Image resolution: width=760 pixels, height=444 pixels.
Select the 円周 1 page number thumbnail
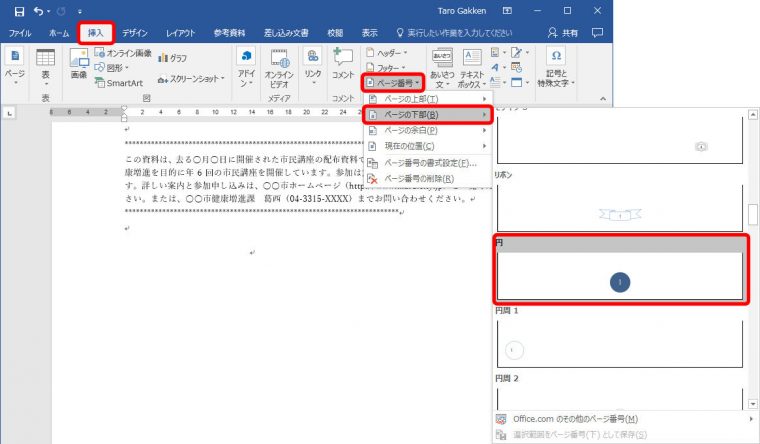click(620, 344)
